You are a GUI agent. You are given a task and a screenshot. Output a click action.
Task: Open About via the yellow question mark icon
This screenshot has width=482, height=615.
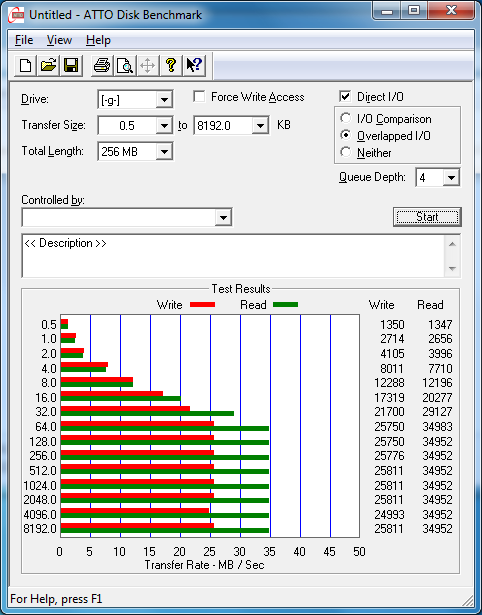pyautogui.click(x=171, y=65)
